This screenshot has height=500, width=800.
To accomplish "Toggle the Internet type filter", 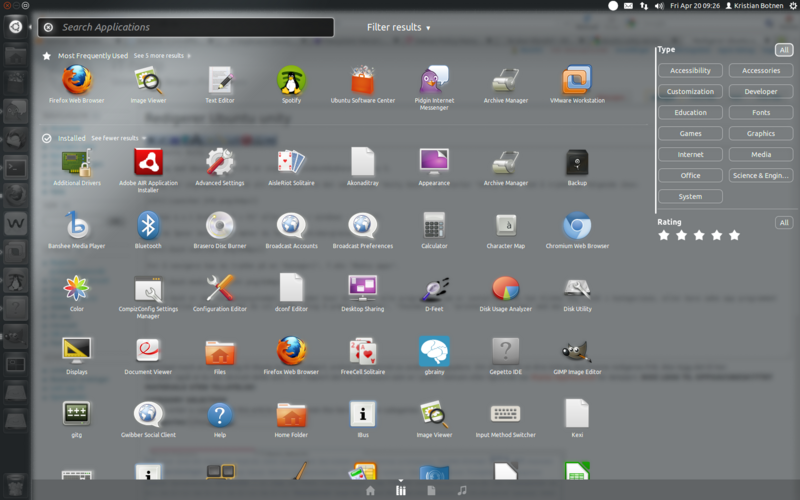I will pos(690,154).
